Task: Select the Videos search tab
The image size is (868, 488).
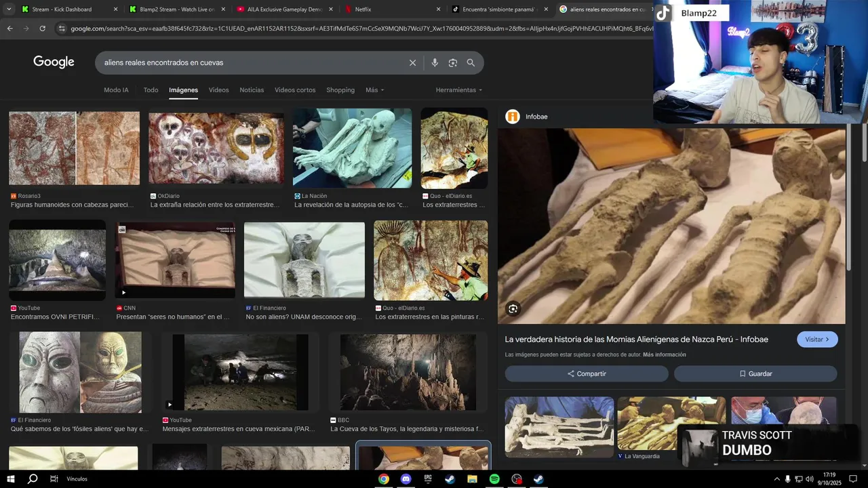Action: pos(218,90)
